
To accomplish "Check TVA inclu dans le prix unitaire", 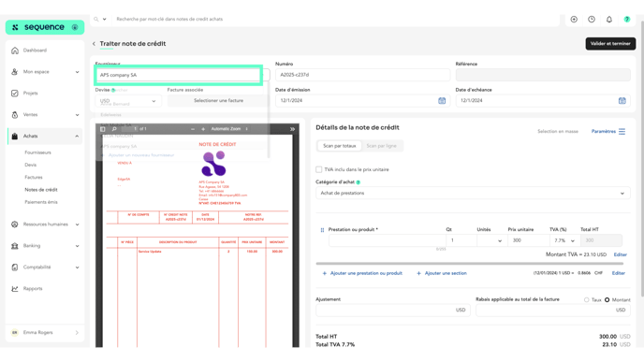I will click(318, 169).
